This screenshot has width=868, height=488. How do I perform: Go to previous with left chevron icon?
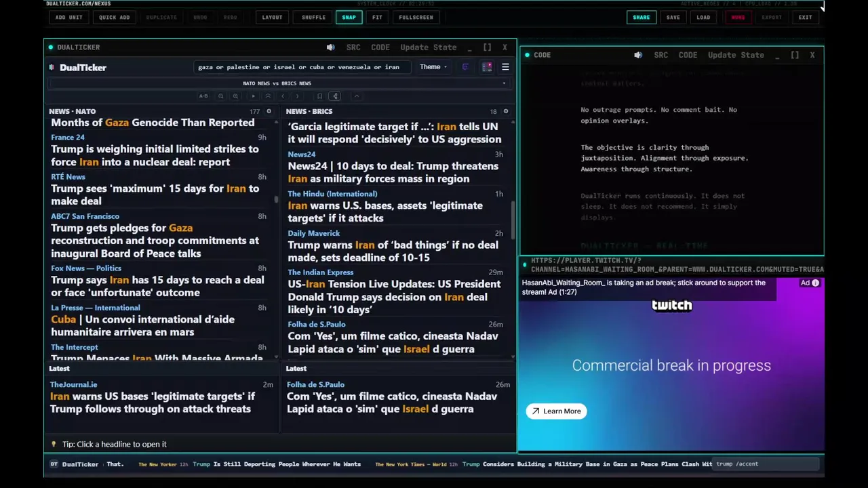point(283,96)
